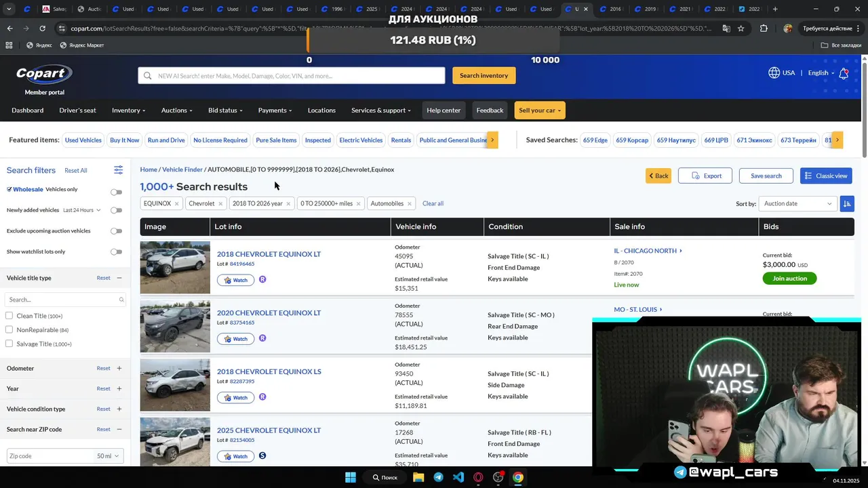Remove the 2018 TO 2026 year chip
868x488 pixels.
point(288,203)
